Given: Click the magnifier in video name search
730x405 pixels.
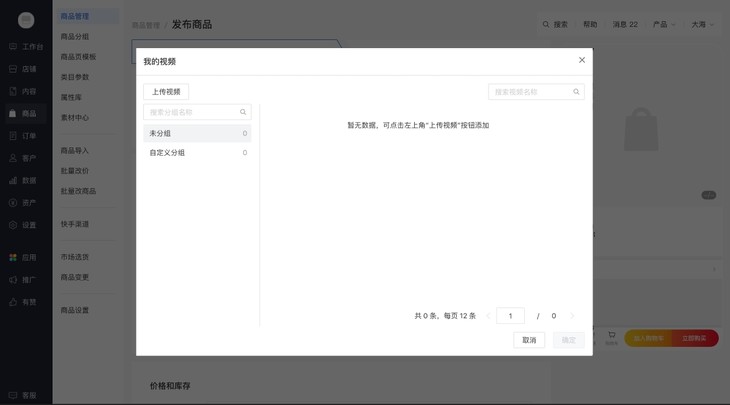Looking at the screenshot, I should click(576, 92).
